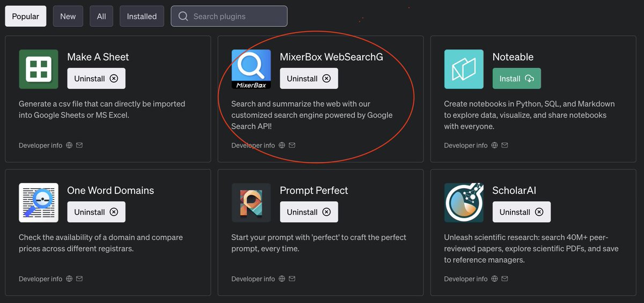This screenshot has height=303, width=644.
Task: Open the ScholarAI developer website globe icon
Action: (x=494, y=279)
